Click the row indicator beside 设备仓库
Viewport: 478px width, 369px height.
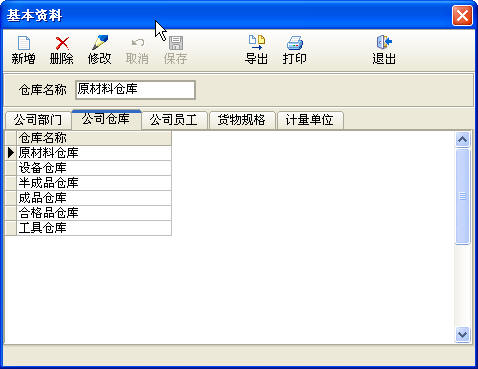point(11,168)
